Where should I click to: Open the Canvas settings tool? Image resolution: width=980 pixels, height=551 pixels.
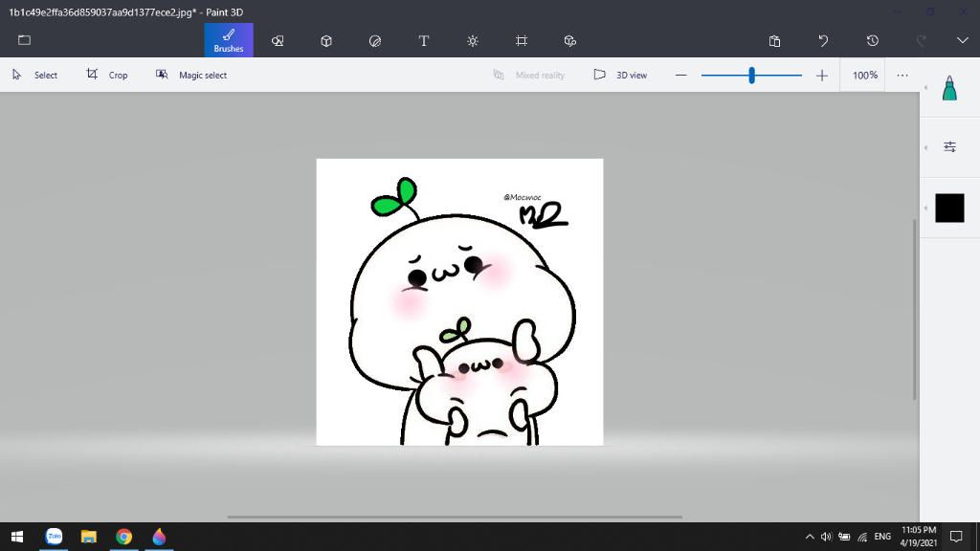click(x=522, y=40)
